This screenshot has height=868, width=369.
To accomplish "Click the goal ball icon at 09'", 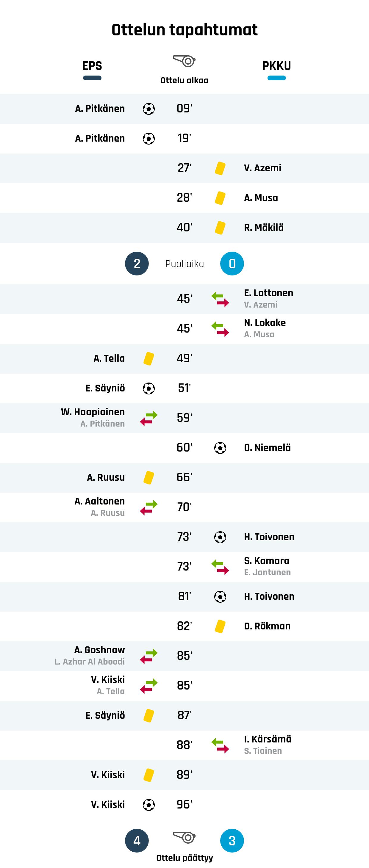I will click(148, 109).
